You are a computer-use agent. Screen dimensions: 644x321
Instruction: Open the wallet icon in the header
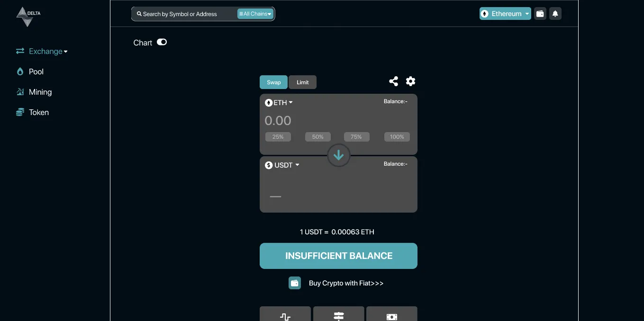(x=540, y=14)
